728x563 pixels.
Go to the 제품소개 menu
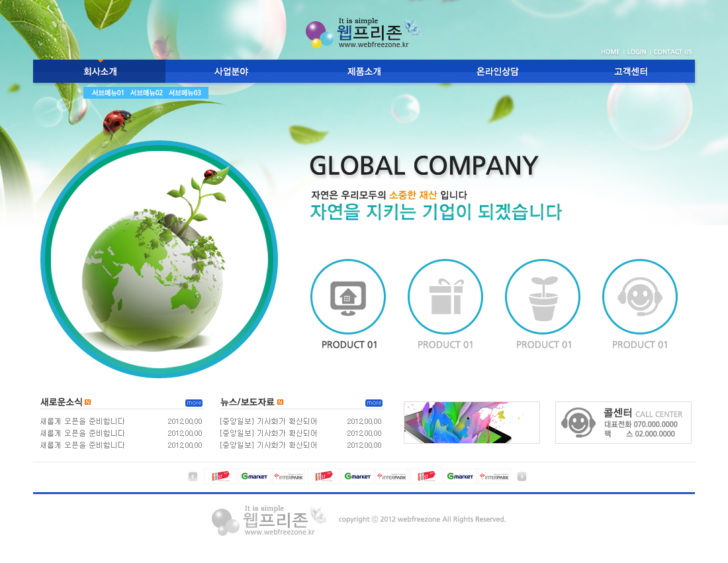coord(364,72)
